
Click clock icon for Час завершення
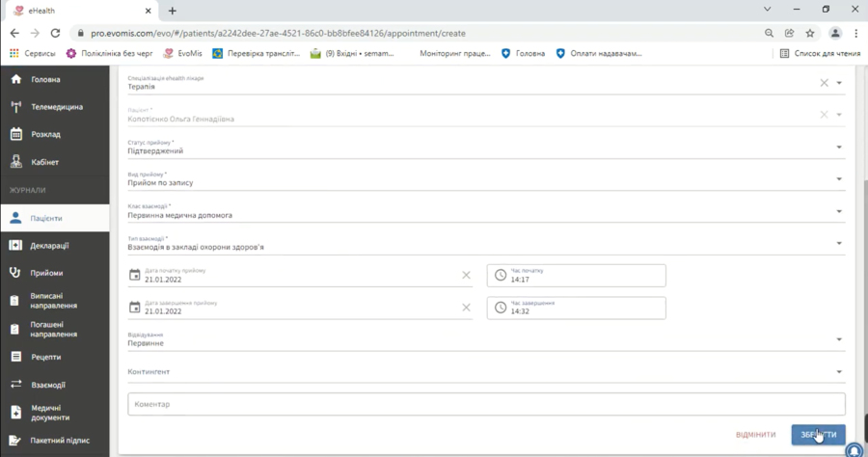[501, 308]
